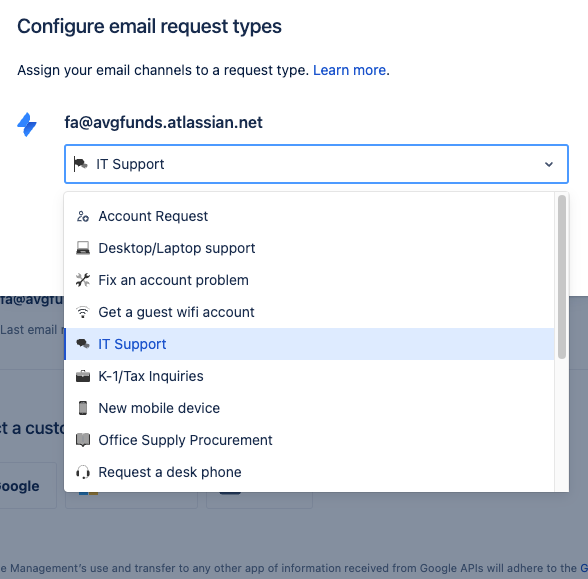Click the wifi icon for guest wifi account
The height and width of the screenshot is (579, 588).
click(x=82, y=312)
